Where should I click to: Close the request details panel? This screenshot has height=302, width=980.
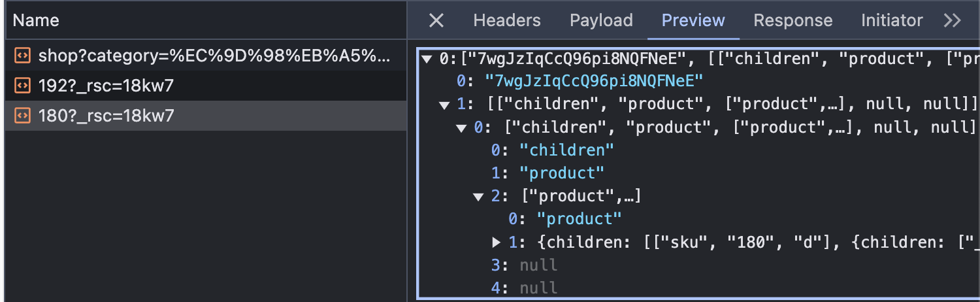pyautogui.click(x=436, y=20)
